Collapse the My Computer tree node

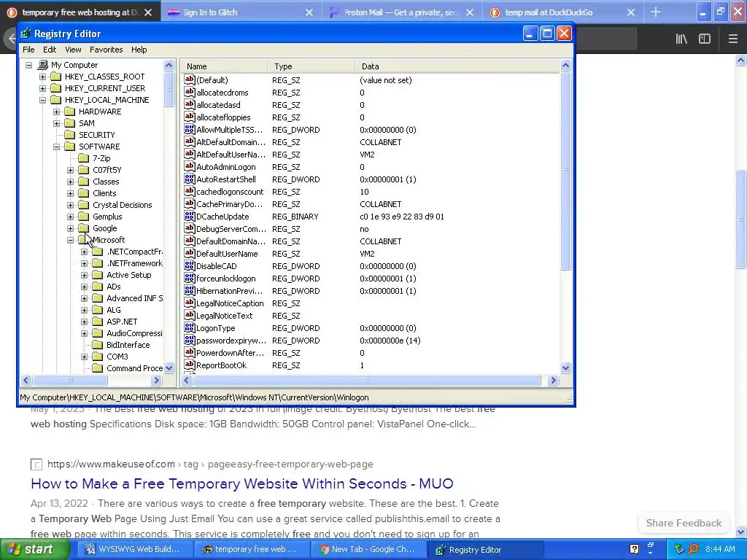[x=28, y=65]
